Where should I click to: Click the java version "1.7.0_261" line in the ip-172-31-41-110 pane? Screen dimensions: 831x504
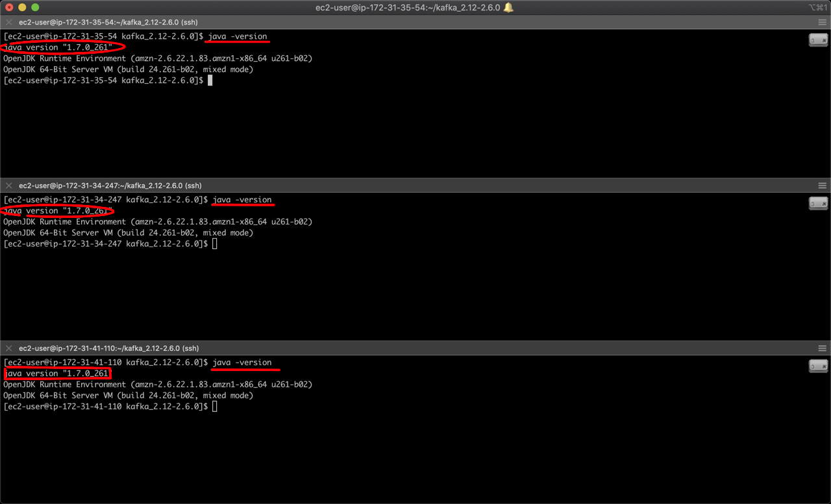[x=57, y=374]
